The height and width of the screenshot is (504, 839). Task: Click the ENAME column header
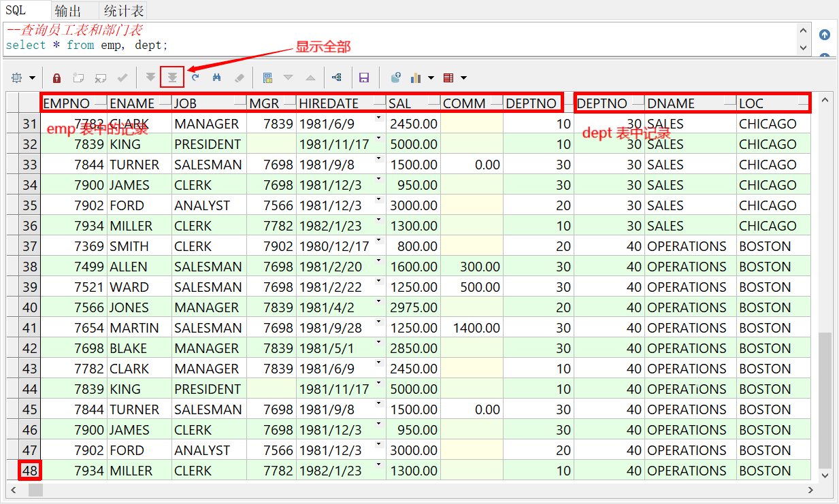(x=139, y=103)
